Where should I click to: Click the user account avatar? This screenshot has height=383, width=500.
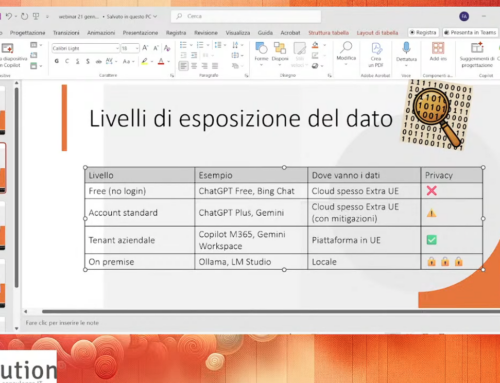coord(464,16)
